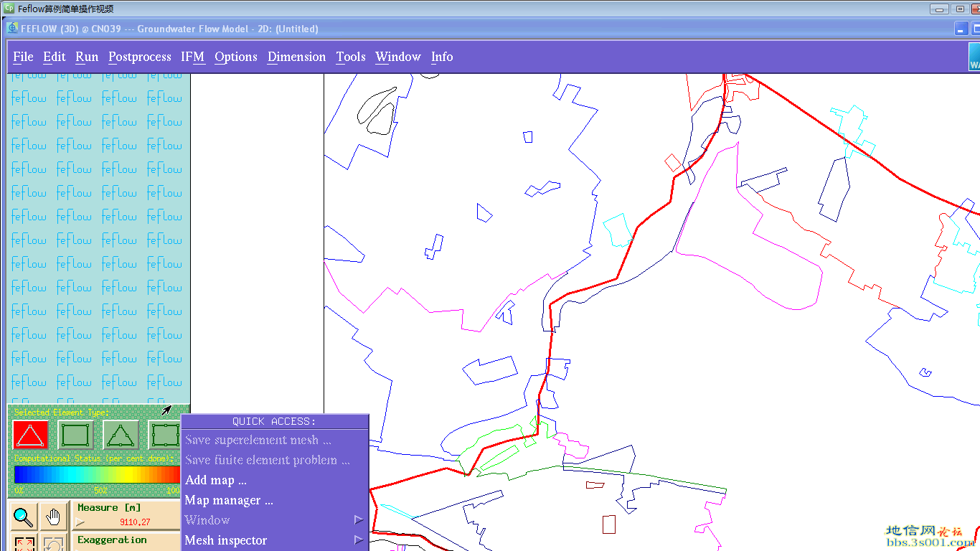Open the Options menu
Viewport: 980px width, 551px height.
click(236, 57)
